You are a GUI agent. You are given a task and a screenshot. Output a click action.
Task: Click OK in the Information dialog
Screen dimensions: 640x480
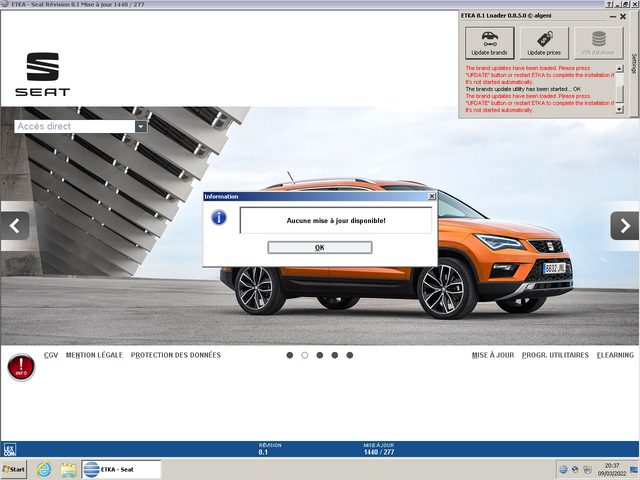point(320,247)
